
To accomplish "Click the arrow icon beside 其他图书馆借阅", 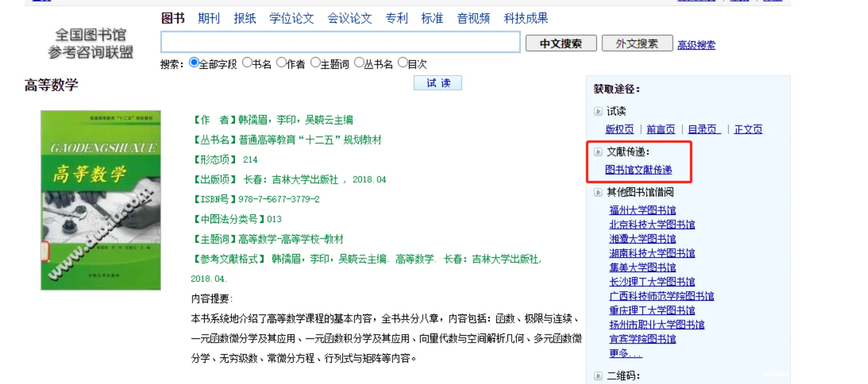I will 598,192.
